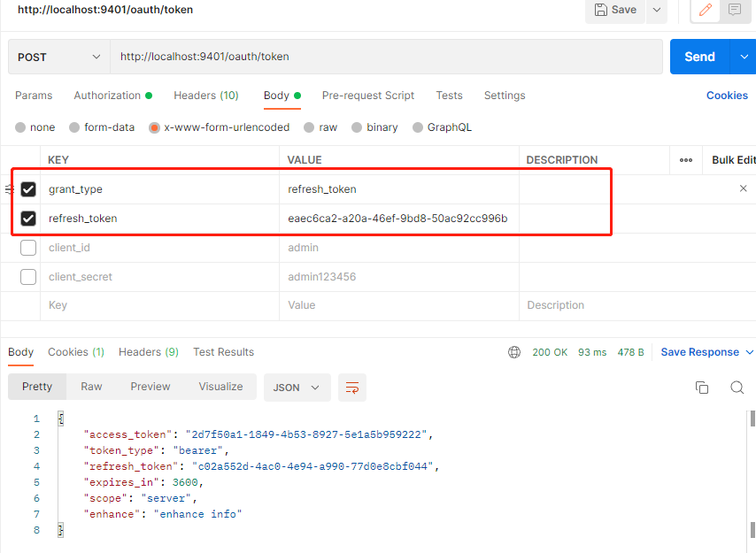Viewport: 756px width, 553px height.
Task: Delete the grant_type row with the X icon
Action: click(743, 188)
